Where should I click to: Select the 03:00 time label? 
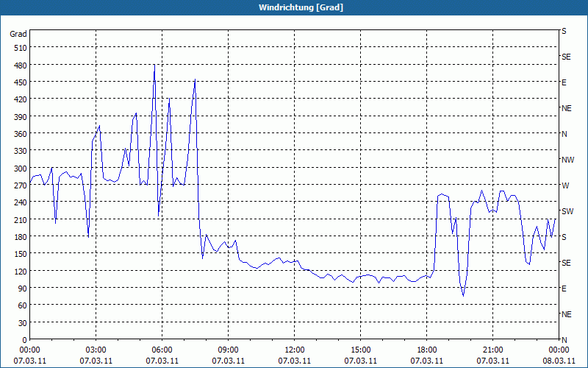tap(96, 350)
